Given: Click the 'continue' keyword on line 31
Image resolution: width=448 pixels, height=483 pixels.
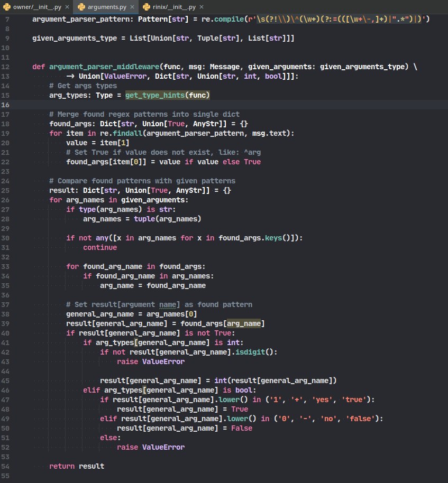Looking at the screenshot, I should (x=100, y=248).
